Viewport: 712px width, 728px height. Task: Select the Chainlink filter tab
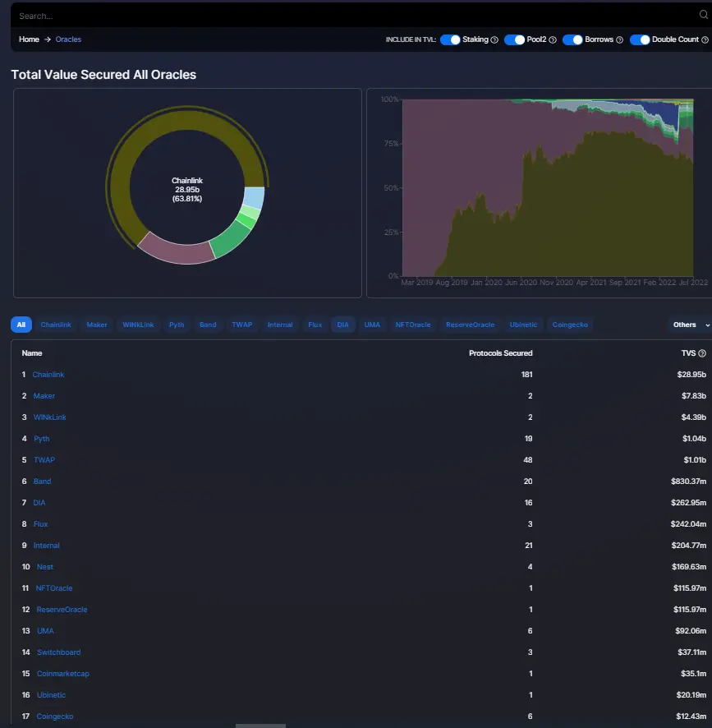pyautogui.click(x=56, y=325)
